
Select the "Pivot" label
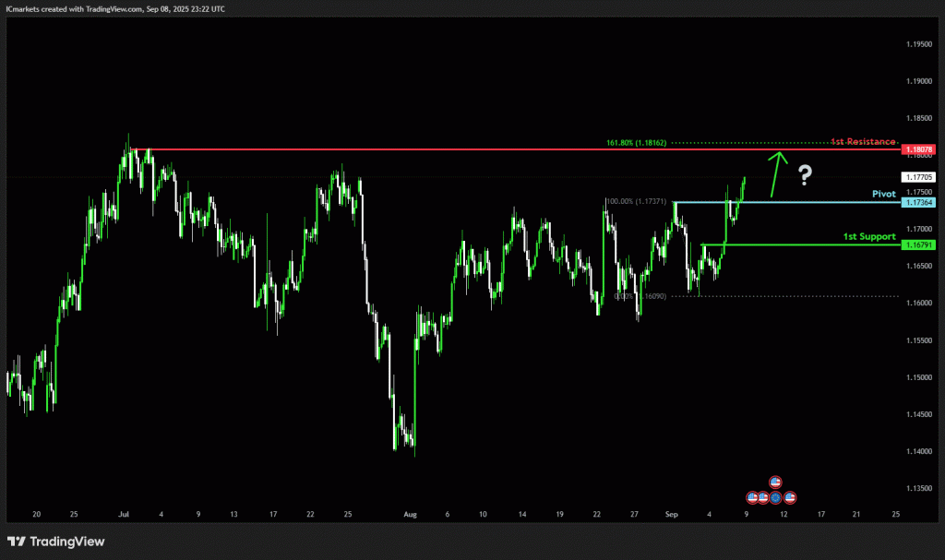pyautogui.click(x=883, y=194)
